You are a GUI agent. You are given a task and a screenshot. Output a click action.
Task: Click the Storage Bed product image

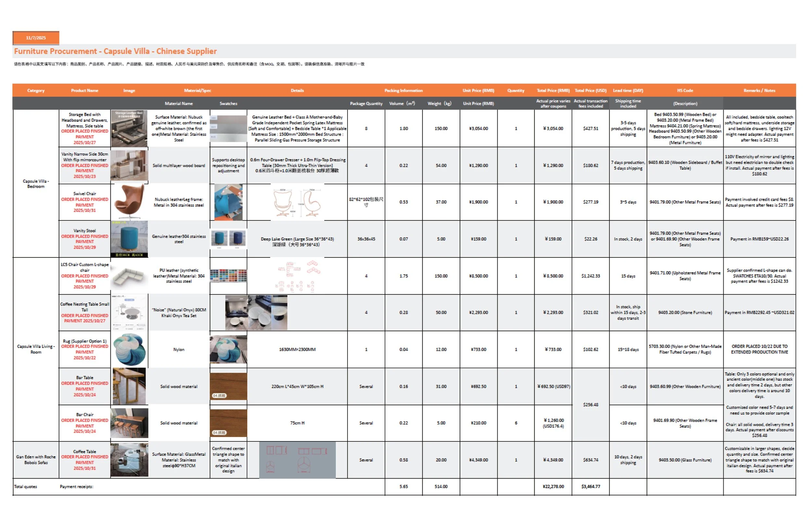(129, 128)
